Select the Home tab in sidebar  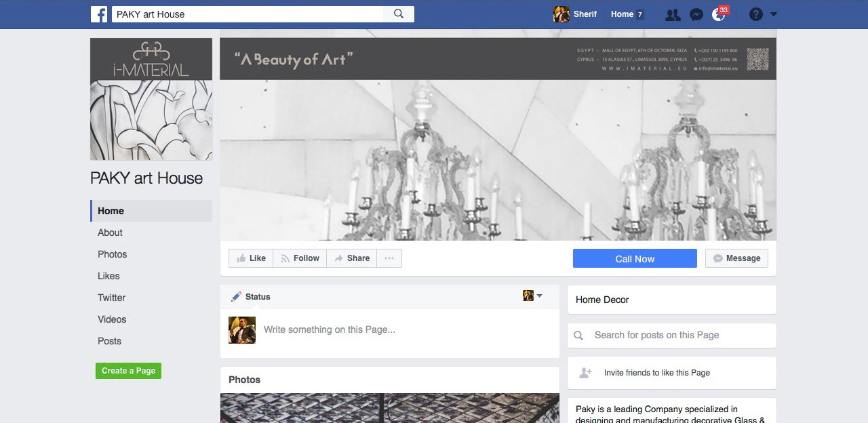151,211
